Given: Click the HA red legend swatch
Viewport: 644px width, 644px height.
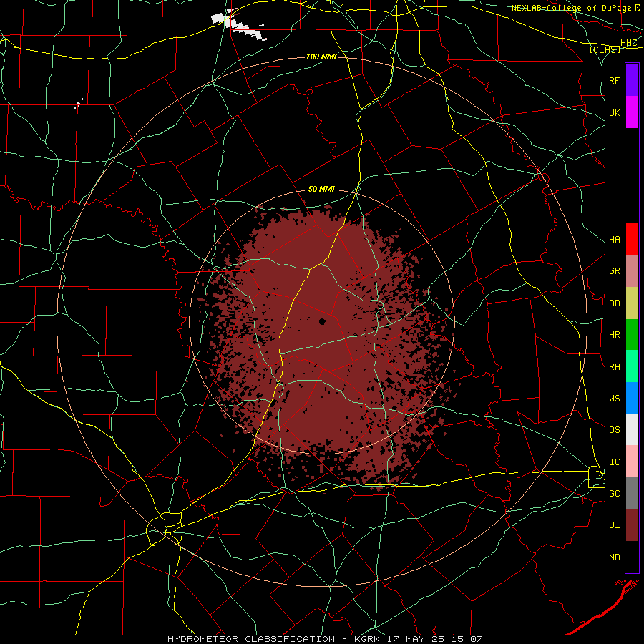Looking at the screenshot, I should (632, 239).
